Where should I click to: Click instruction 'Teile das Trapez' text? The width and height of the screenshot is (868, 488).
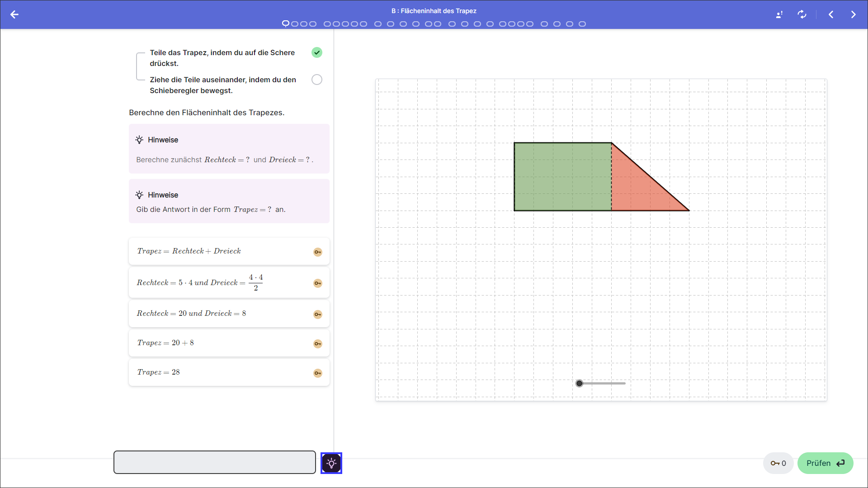coord(222,58)
